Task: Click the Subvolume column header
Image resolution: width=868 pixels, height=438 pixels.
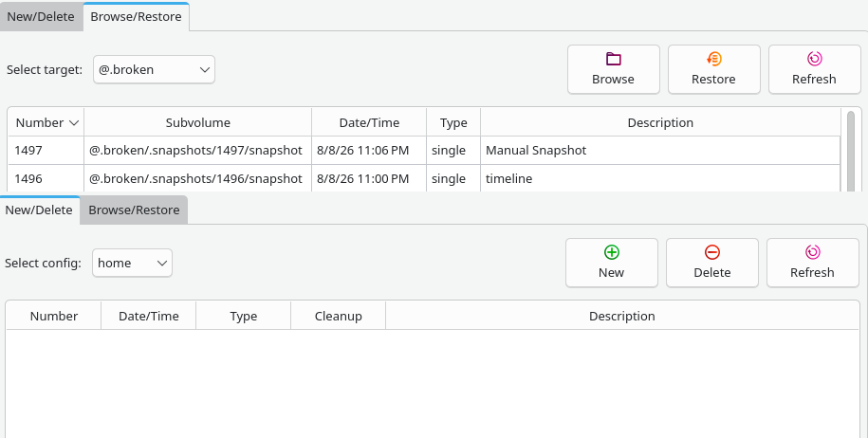Action: (x=198, y=123)
